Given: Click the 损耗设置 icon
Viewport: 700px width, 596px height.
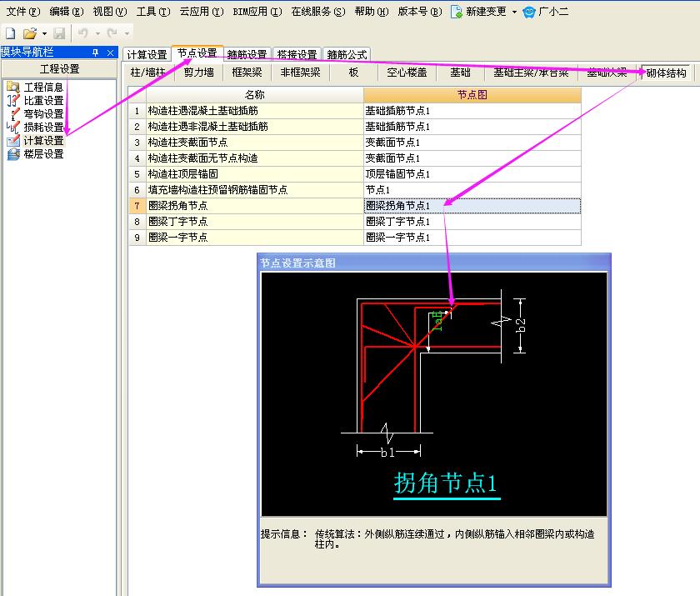Looking at the screenshot, I should pyautogui.click(x=13, y=128).
